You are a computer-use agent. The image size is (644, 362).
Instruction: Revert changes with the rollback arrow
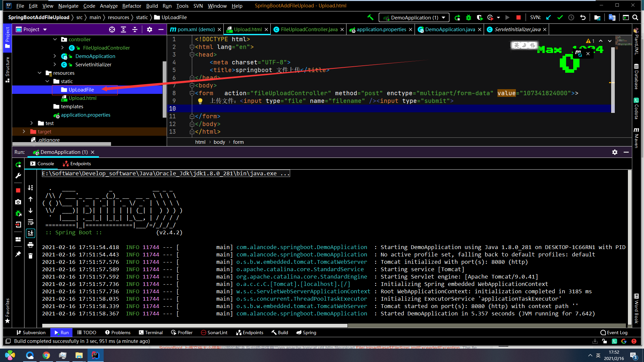[583, 17]
